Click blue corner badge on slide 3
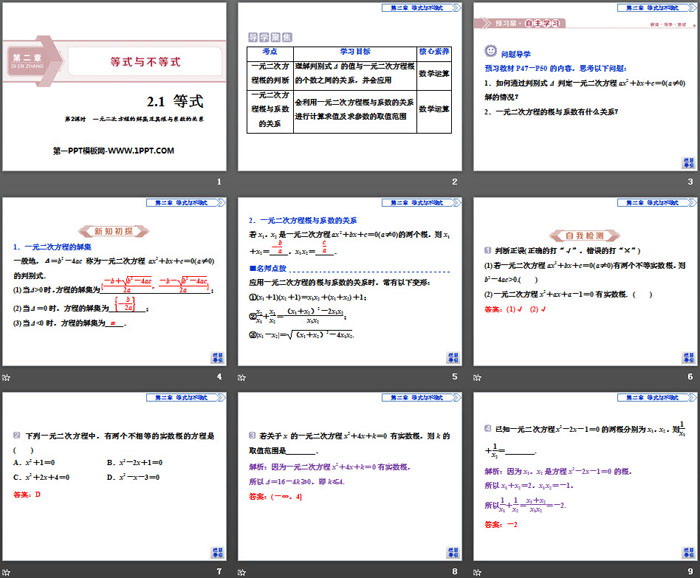The height and width of the screenshot is (578, 700). [688, 162]
